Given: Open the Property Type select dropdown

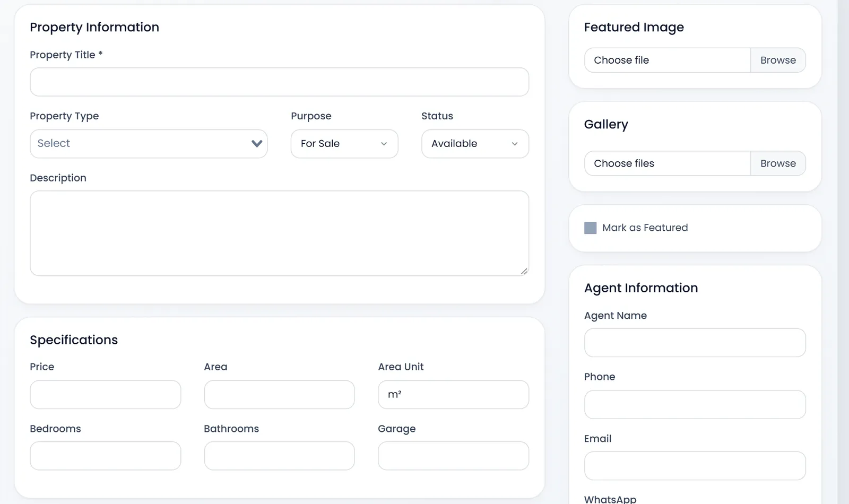Looking at the screenshot, I should [x=149, y=144].
